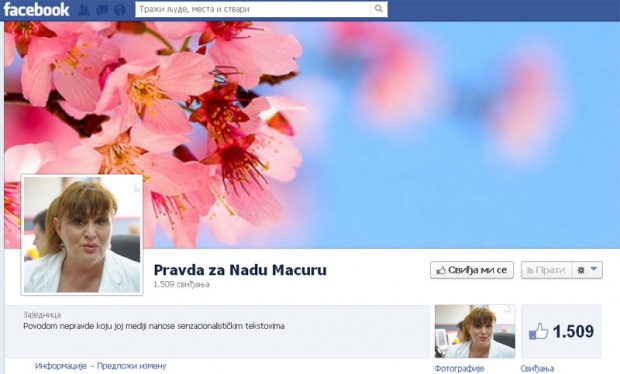The width and height of the screenshot is (620, 374).
Task: Click the Facebook logo
Action: pos(36,9)
